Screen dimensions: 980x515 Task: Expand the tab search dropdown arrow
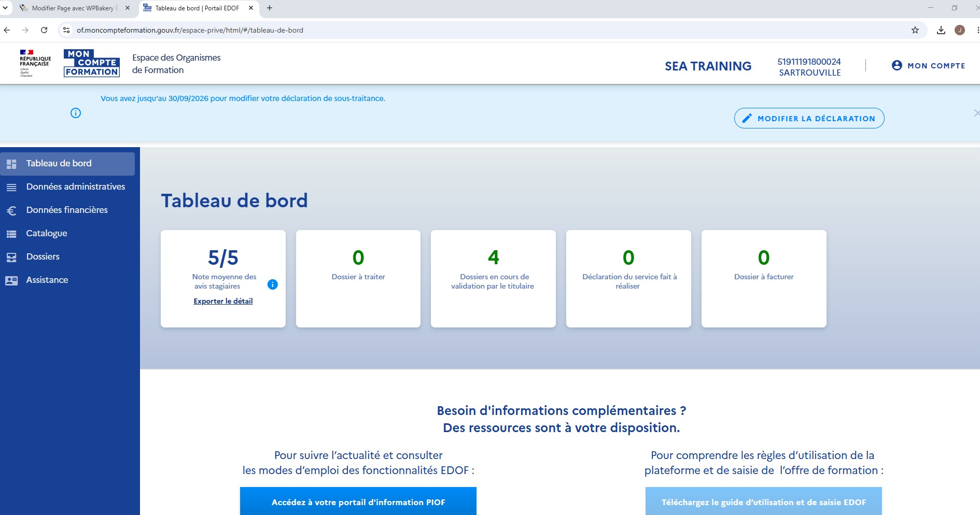click(5, 8)
